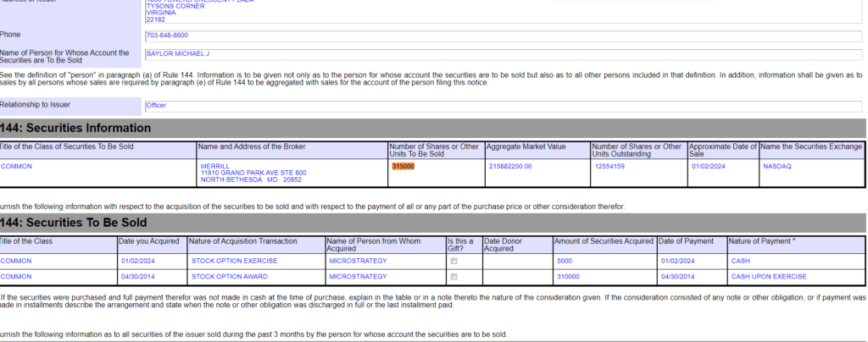Click the Relationship to Issuer field 'Officer'
Image resolution: width=868 pixels, height=342 pixels.
coord(504,106)
